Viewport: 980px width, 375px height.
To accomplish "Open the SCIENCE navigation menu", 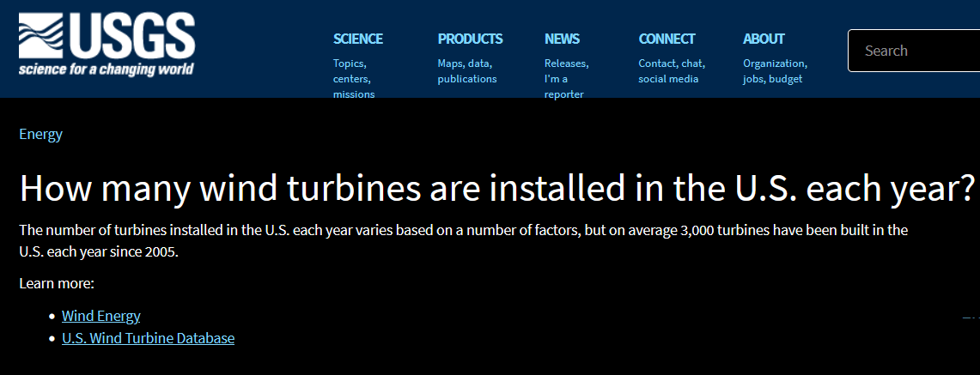I will coord(358,39).
